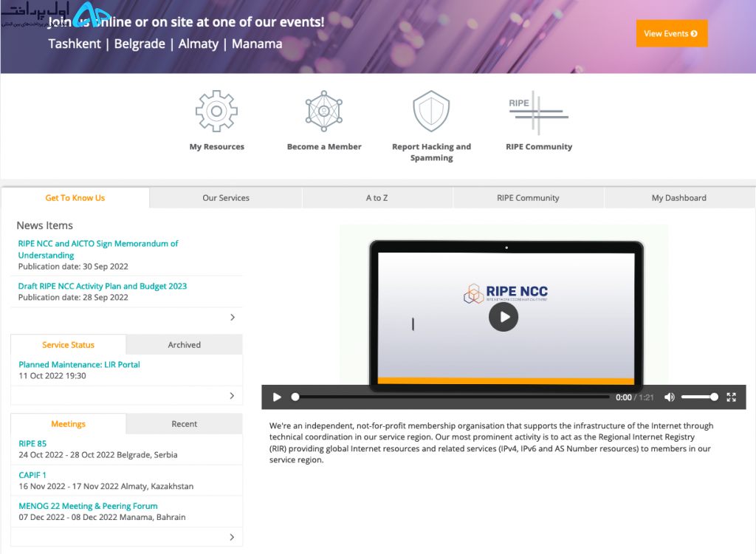Click '24 Oct 2022 - 28 Oct 2022 Belgrade, Serbia' text
This screenshot has height=554, width=756.
98,454
